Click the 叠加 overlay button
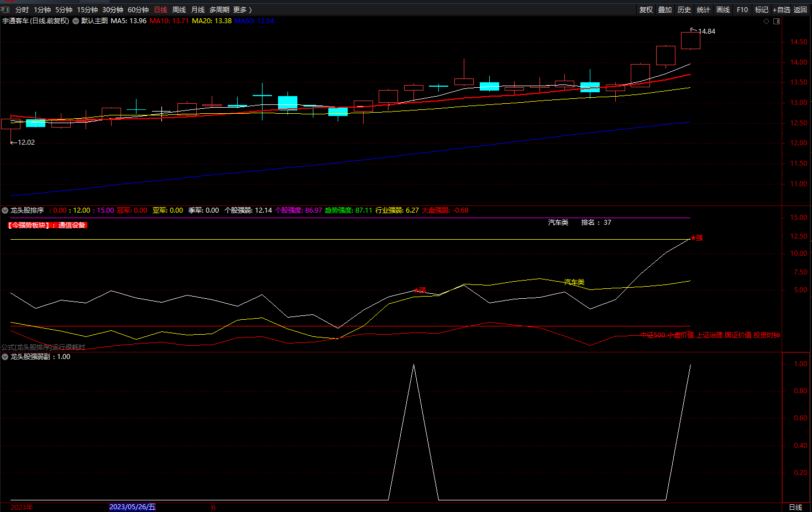812x512 pixels. click(x=665, y=10)
